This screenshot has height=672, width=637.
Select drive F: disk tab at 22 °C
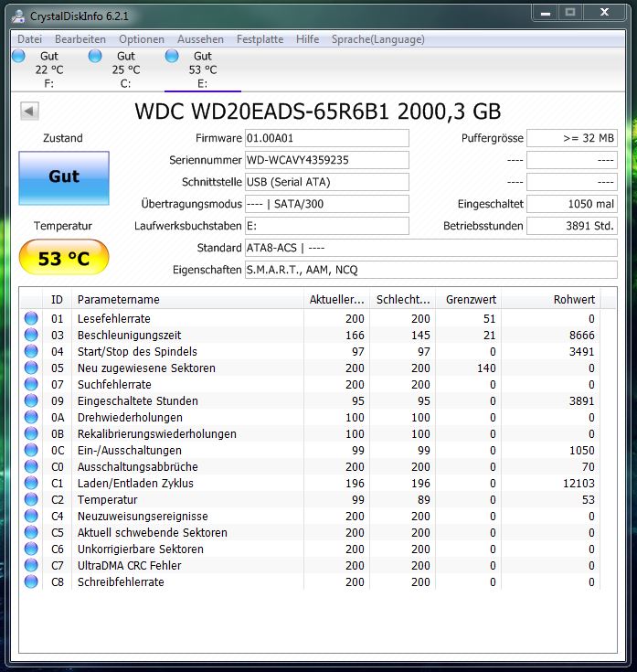pos(49,69)
